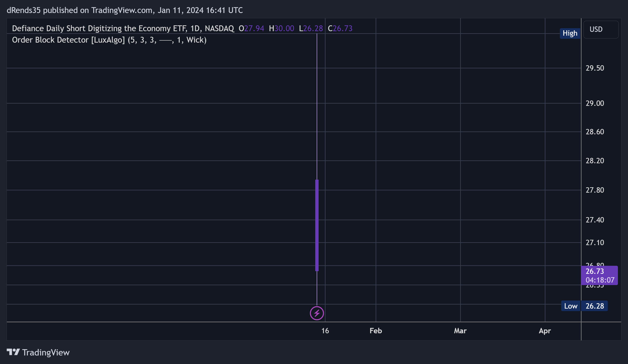Viewport: 628px width, 364px height.
Task: Click the 27.80 price axis label
Action: click(x=595, y=190)
